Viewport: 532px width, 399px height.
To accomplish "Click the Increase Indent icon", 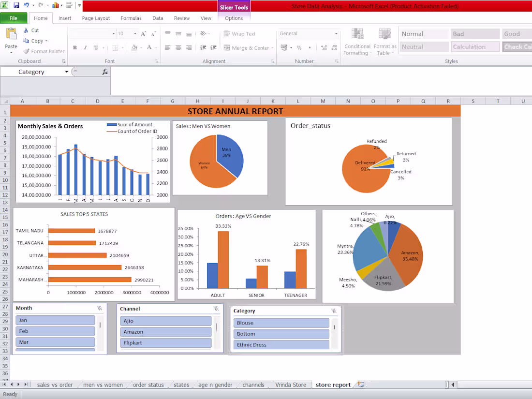I will [213, 47].
